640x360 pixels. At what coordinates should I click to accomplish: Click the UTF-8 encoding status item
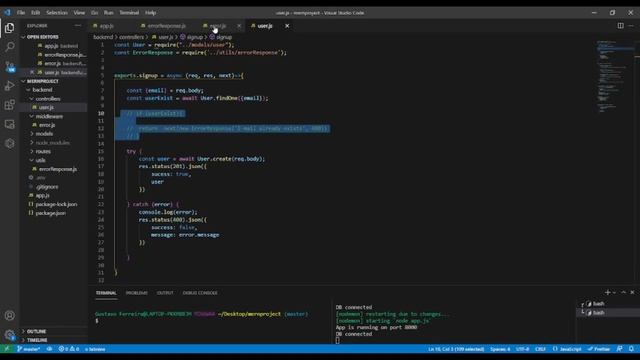click(522, 349)
